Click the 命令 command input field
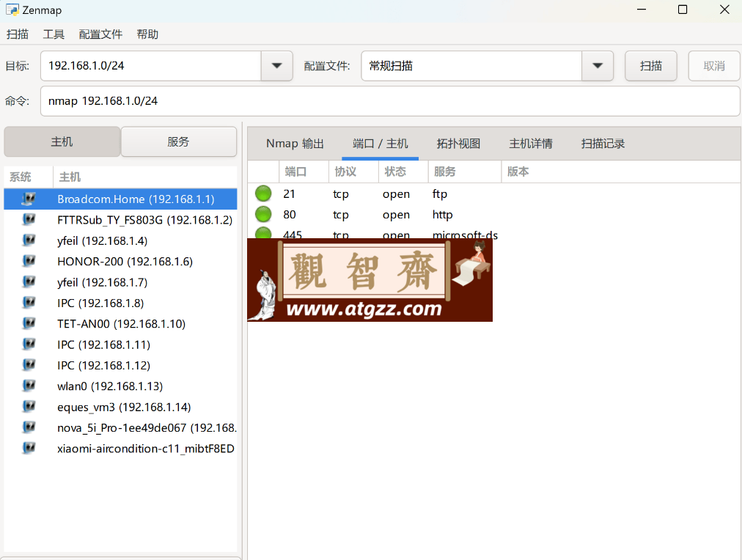The height and width of the screenshot is (560, 742). coord(390,101)
